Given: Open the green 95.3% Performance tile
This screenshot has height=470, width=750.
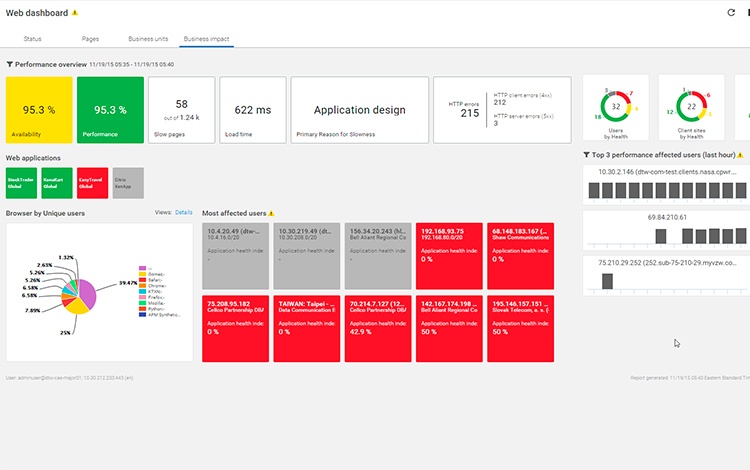Looking at the screenshot, I should (x=110, y=110).
